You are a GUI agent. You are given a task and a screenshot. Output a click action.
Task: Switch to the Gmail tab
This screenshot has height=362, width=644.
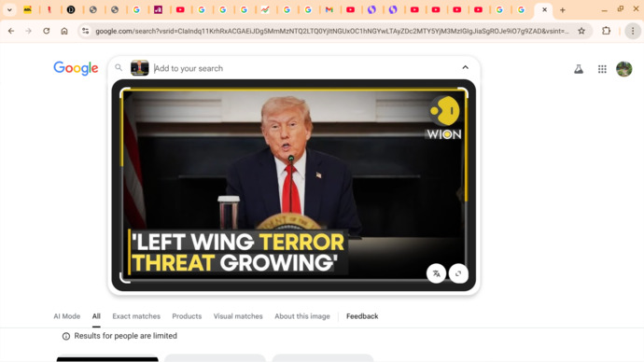[329, 10]
